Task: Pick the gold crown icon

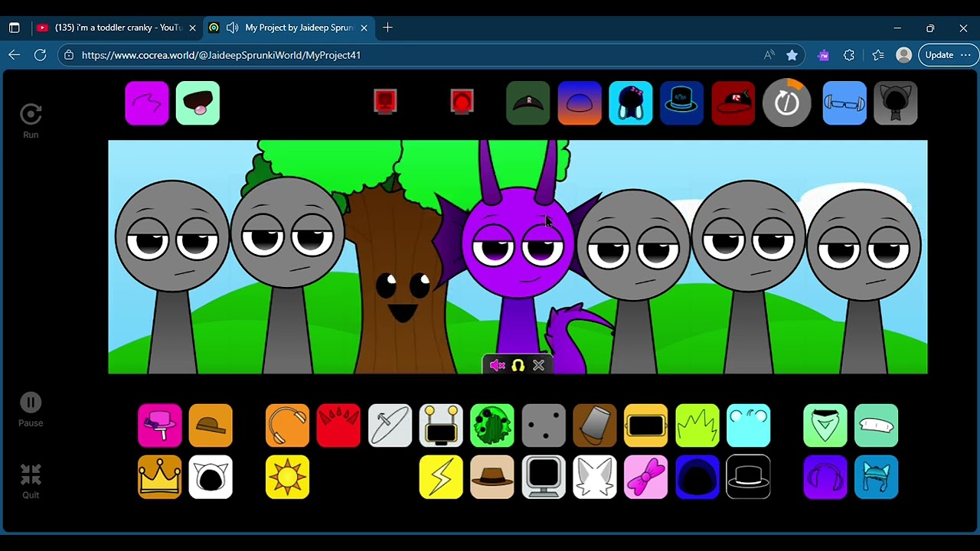Action: click(160, 477)
